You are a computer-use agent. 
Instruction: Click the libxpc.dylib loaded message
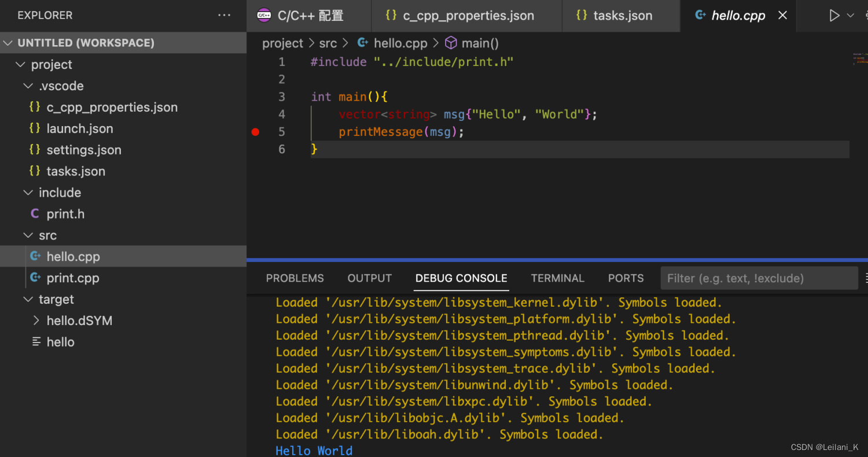tap(464, 401)
